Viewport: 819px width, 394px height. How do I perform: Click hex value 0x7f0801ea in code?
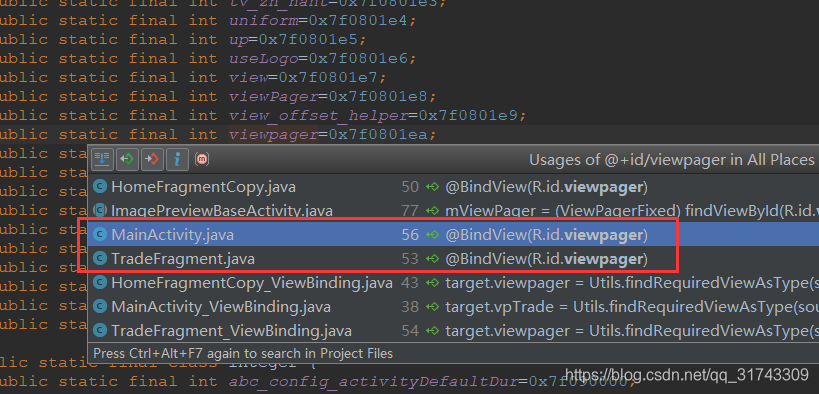pyautogui.click(x=378, y=135)
